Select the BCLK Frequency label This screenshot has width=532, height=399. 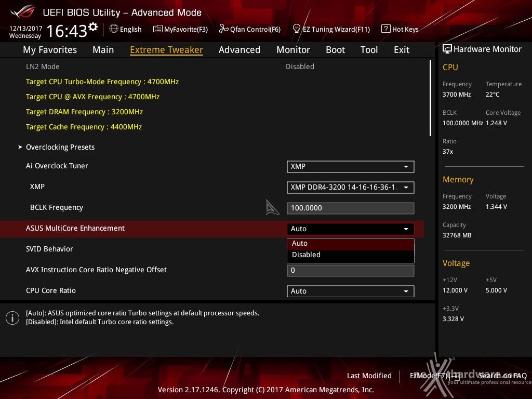click(57, 207)
